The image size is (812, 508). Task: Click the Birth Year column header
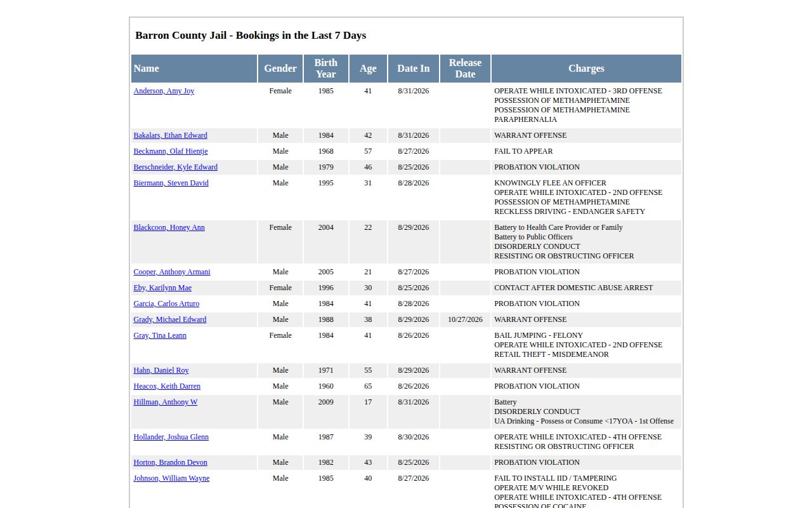tap(326, 69)
